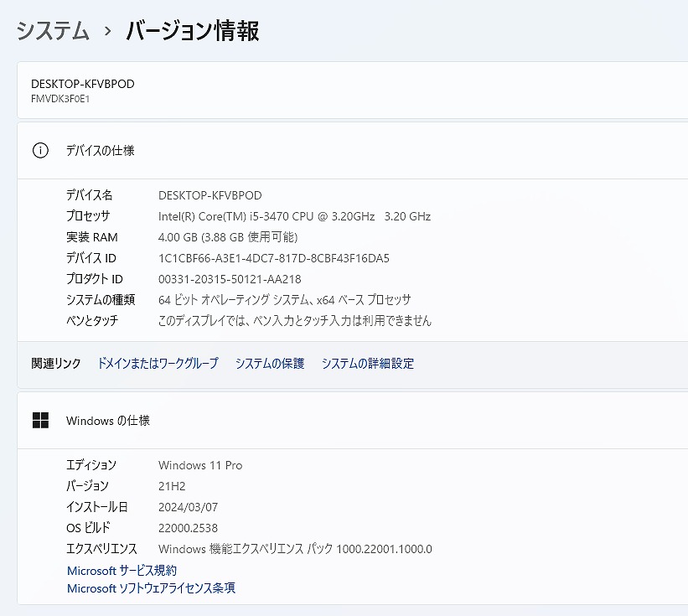Screen dimensions: 688x616
Task: Collapse the デバイスの仕様 section header
Action: coord(352,151)
